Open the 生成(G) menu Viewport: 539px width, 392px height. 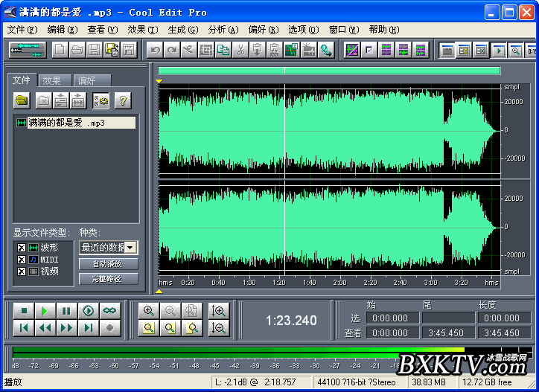click(x=183, y=30)
